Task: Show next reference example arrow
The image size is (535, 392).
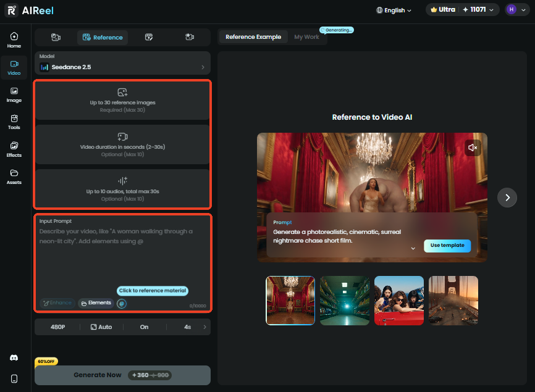Action: 507,198
